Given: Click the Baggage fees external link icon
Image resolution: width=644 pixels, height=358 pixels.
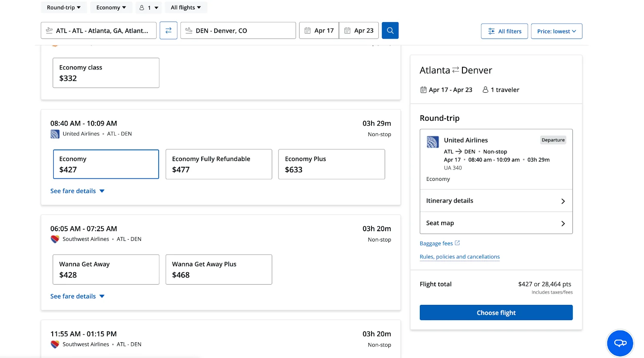Looking at the screenshot, I should (457, 243).
